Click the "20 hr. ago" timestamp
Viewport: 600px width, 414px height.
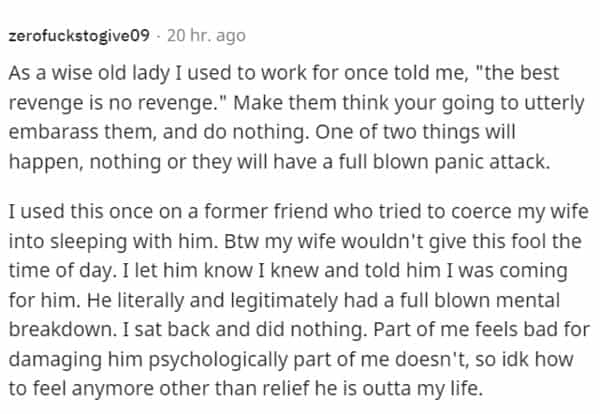[x=204, y=37]
